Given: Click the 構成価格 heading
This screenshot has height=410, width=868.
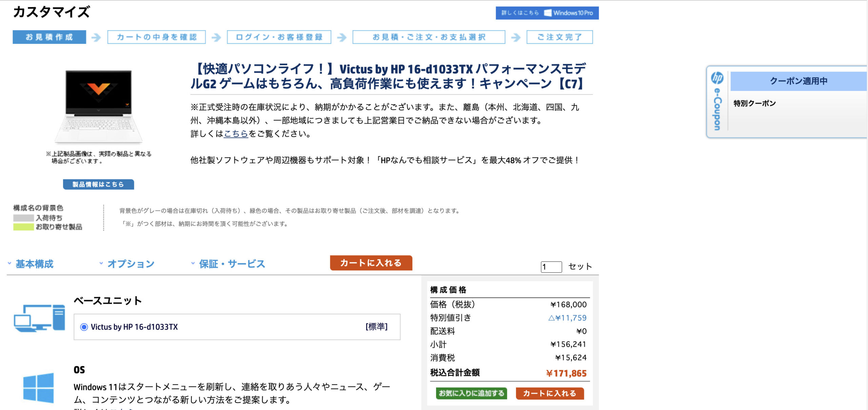Looking at the screenshot, I should click(448, 290).
